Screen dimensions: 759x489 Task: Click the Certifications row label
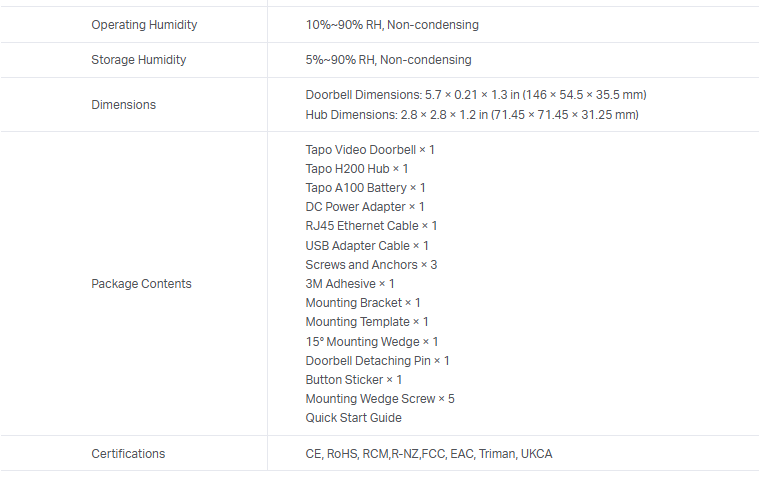coord(128,454)
